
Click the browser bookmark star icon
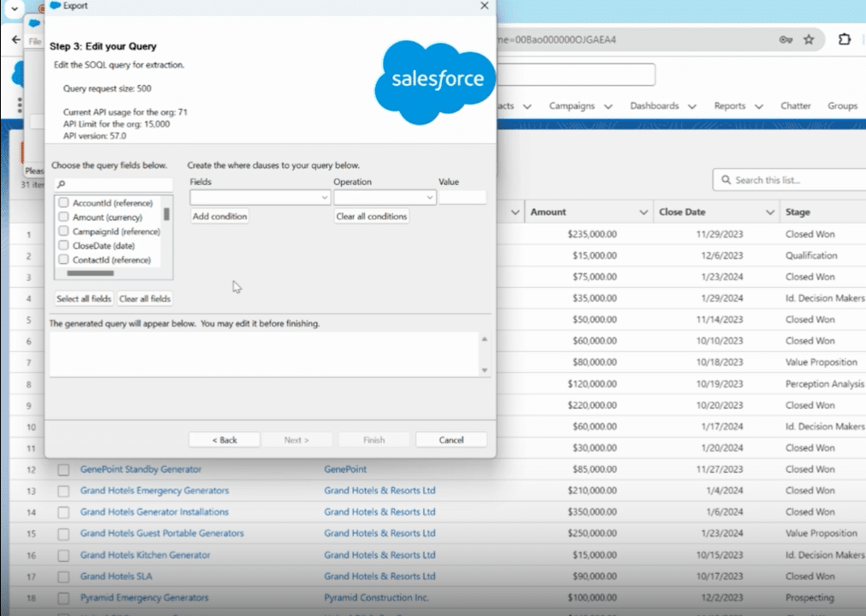[809, 39]
